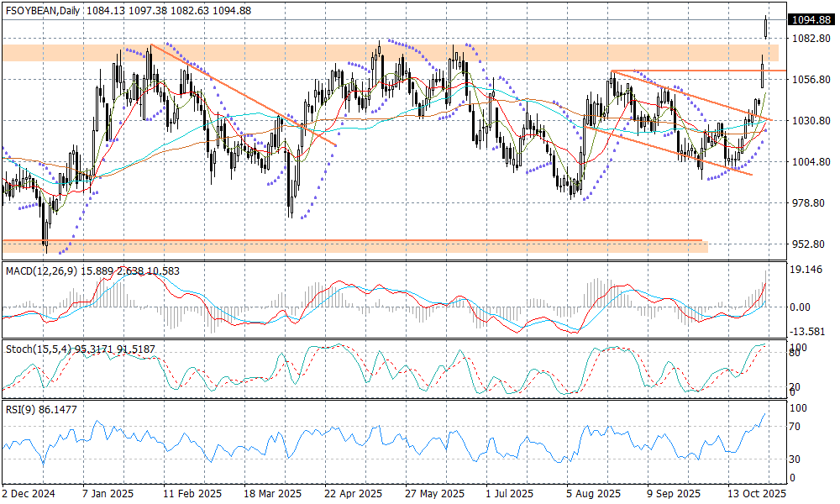Select the lower orange support zone

[353, 245]
